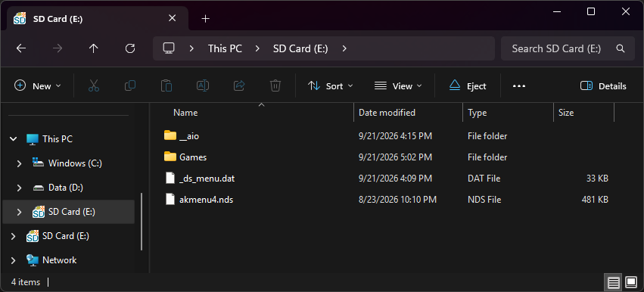Click the Rename icon in toolbar
This screenshot has height=292, width=644.
coord(203,85)
